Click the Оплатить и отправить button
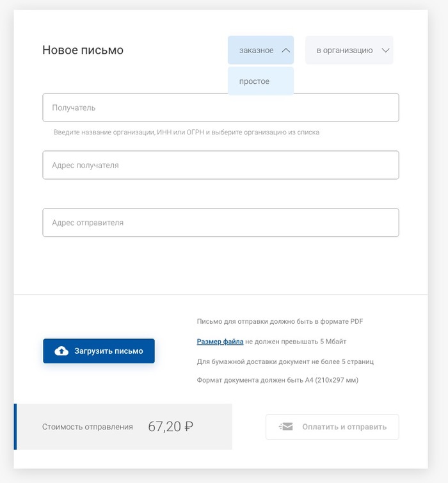448x483 pixels. (x=332, y=427)
